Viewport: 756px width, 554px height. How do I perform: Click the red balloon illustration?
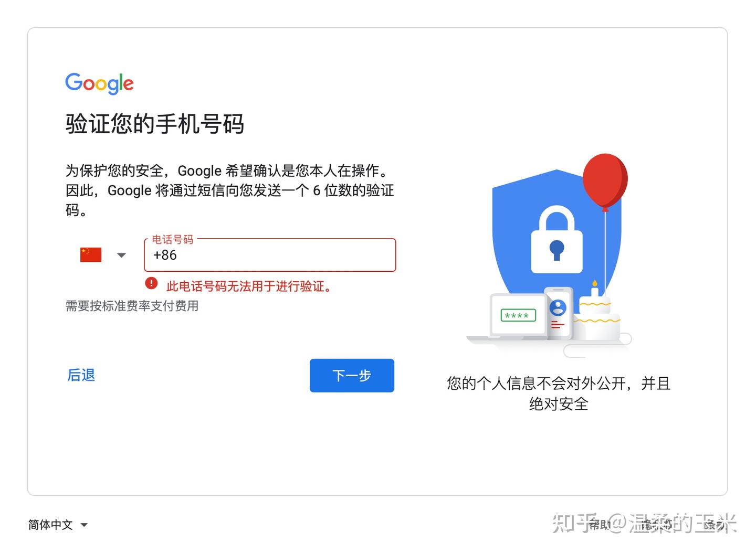605,182
